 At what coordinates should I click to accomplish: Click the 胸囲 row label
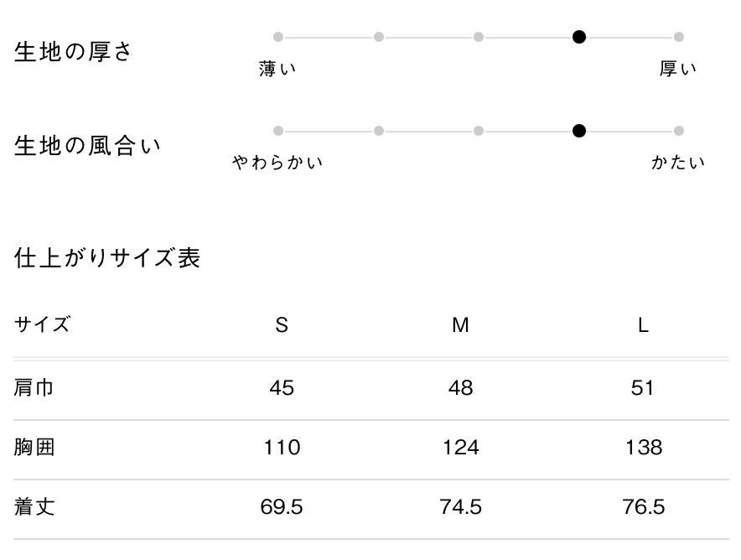click(x=34, y=448)
